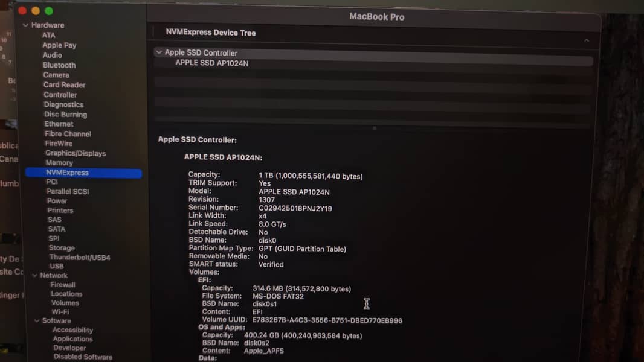Select SPI in the sidebar
Viewport: 644px width, 362px height.
(x=53, y=238)
